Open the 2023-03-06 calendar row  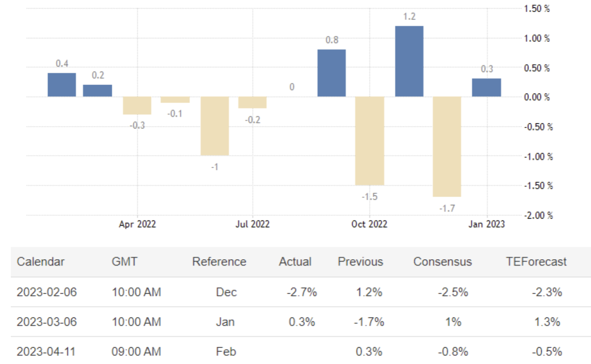point(47,322)
